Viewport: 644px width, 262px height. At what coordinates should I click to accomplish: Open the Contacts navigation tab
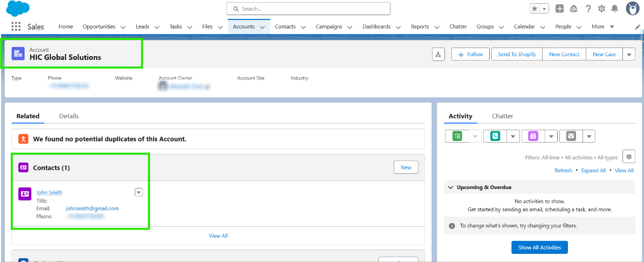point(285,26)
